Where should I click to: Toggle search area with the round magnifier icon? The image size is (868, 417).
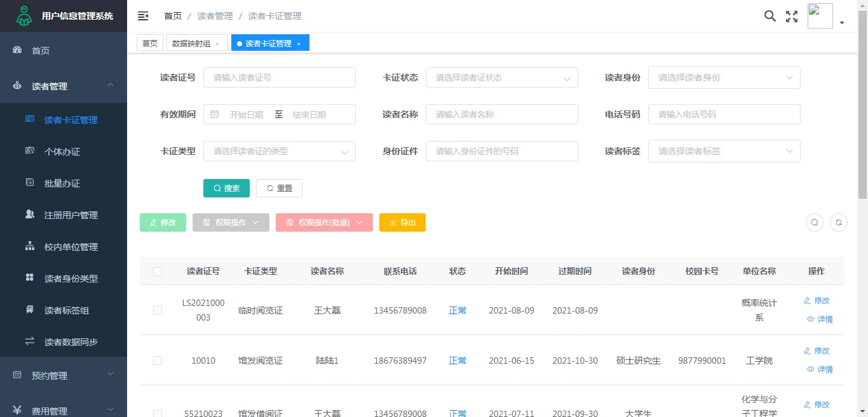(x=815, y=222)
